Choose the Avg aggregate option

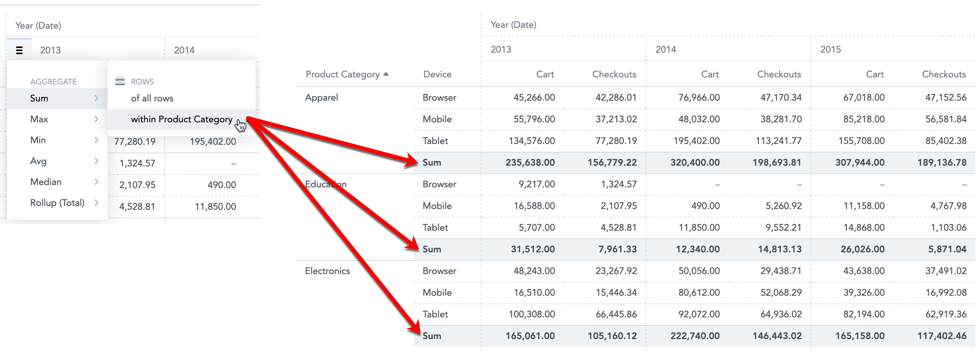(38, 161)
